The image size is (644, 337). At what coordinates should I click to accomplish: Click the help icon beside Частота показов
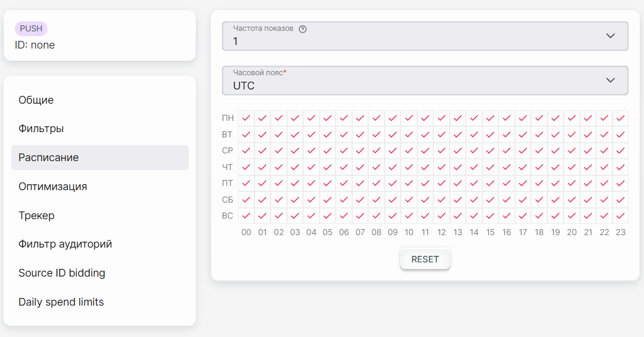pyautogui.click(x=302, y=29)
